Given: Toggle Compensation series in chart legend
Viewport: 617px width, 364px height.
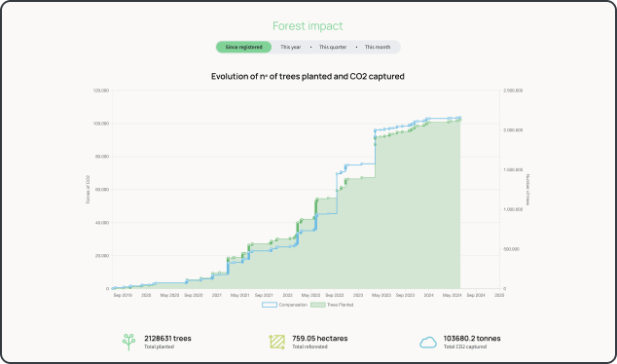Looking at the screenshot, I should [x=284, y=305].
